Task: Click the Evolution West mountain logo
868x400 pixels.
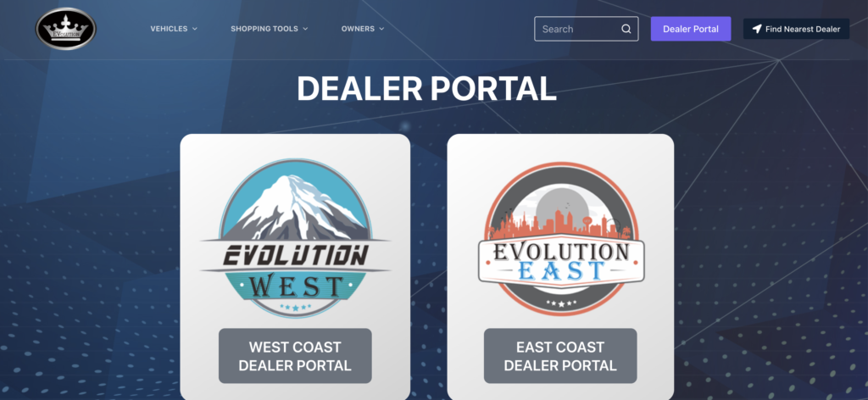Action: tap(295, 238)
